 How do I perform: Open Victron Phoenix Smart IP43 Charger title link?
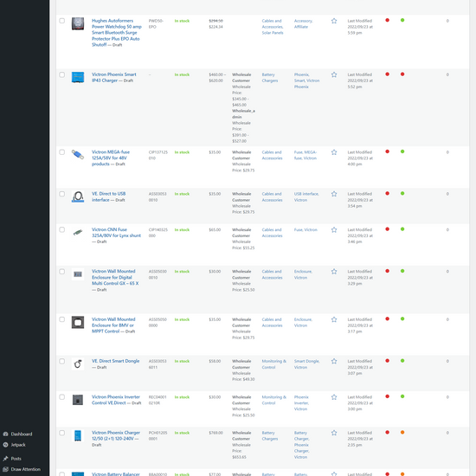(x=114, y=77)
